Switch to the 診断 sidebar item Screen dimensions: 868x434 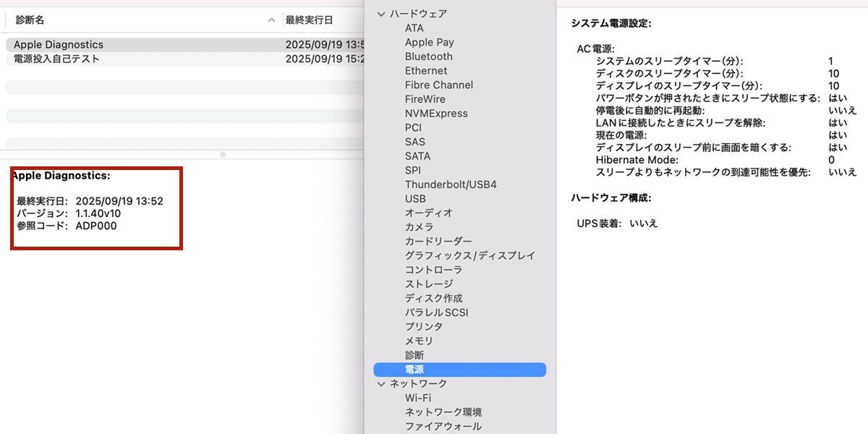click(414, 355)
